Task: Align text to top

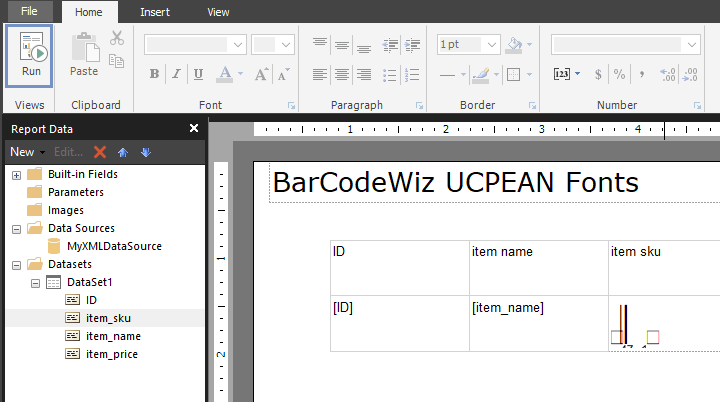Action: [x=320, y=44]
